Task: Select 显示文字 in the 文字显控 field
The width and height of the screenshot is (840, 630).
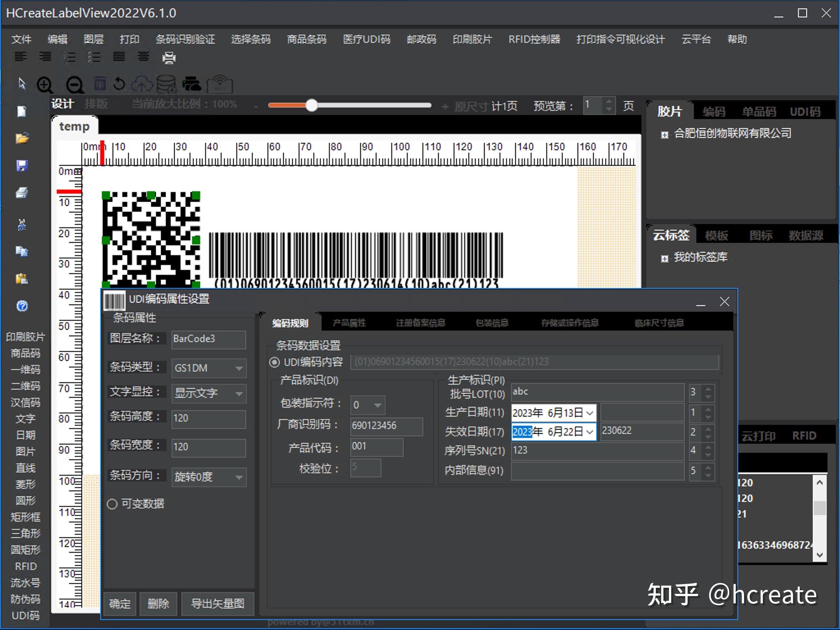Action: point(208,393)
